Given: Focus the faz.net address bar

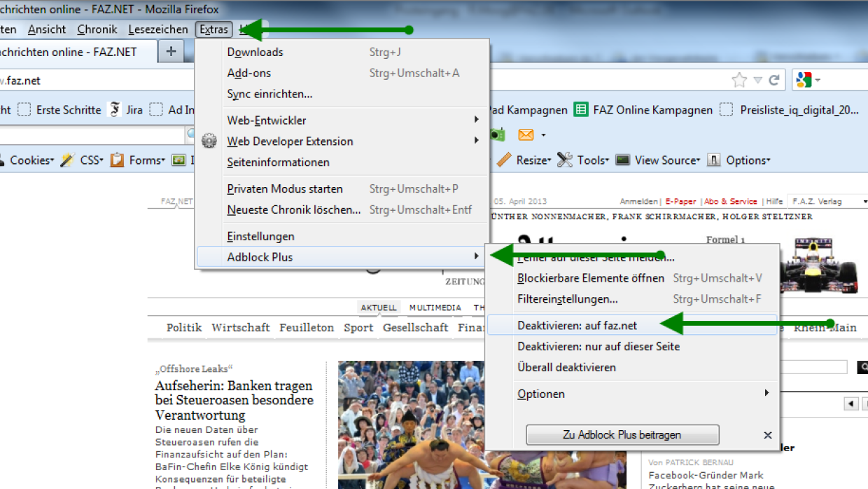Looking at the screenshot, I should point(364,81).
